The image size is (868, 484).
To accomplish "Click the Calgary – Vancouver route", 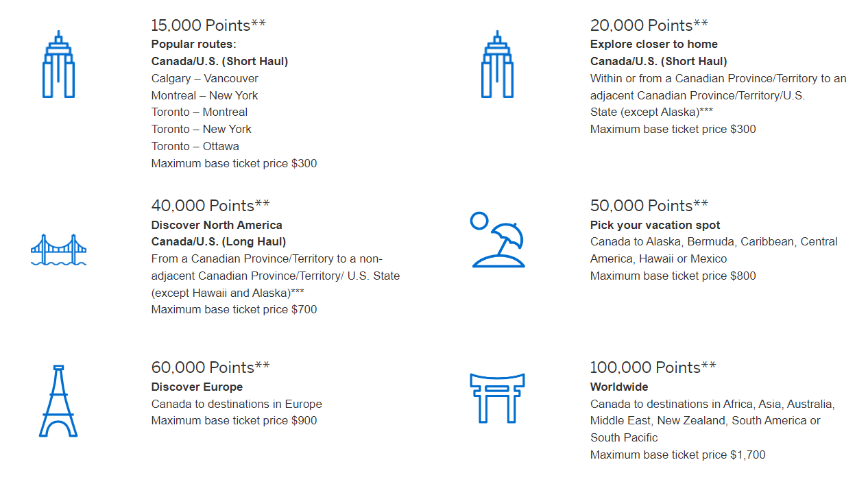I will coord(205,78).
